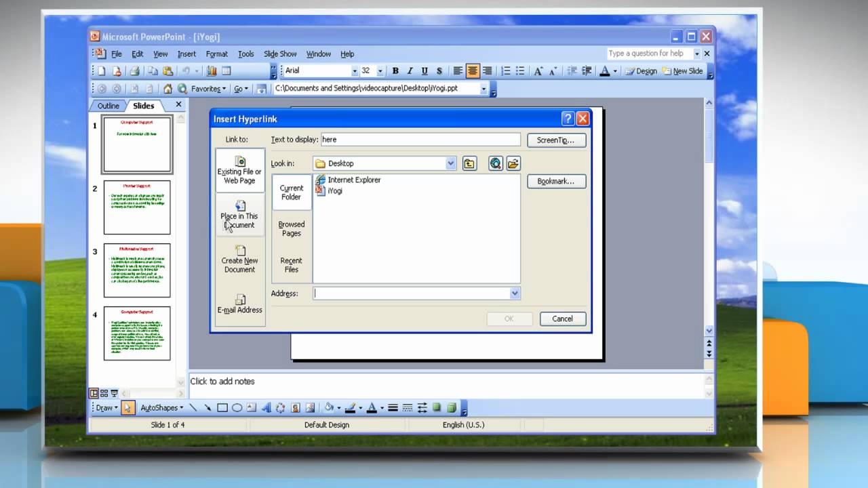Select the Oval drawing tool
868x488 pixels.
pyautogui.click(x=237, y=408)
